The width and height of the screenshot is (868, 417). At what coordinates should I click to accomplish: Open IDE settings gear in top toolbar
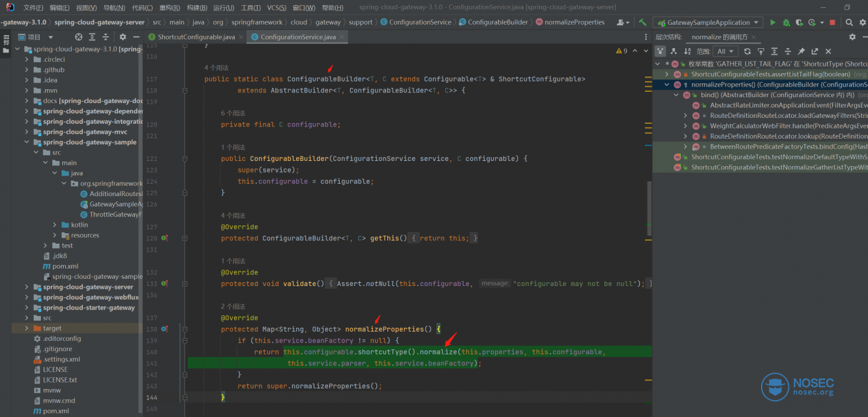click(861, 22)
